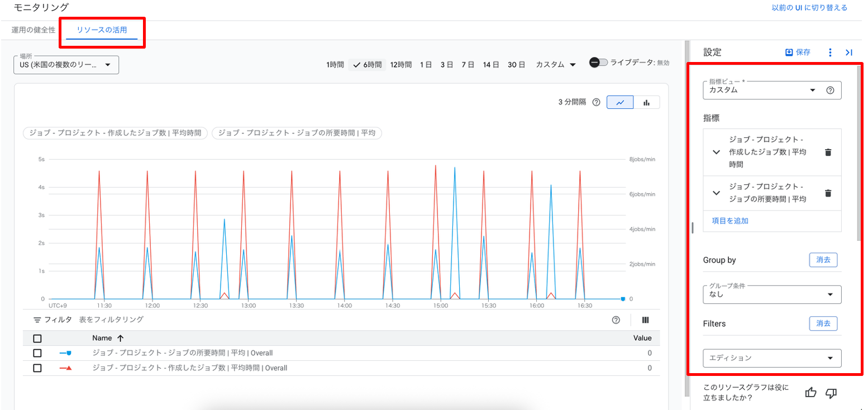Switch to line chart view icon
Screen dimensions: 868x410
coord(620,102)
